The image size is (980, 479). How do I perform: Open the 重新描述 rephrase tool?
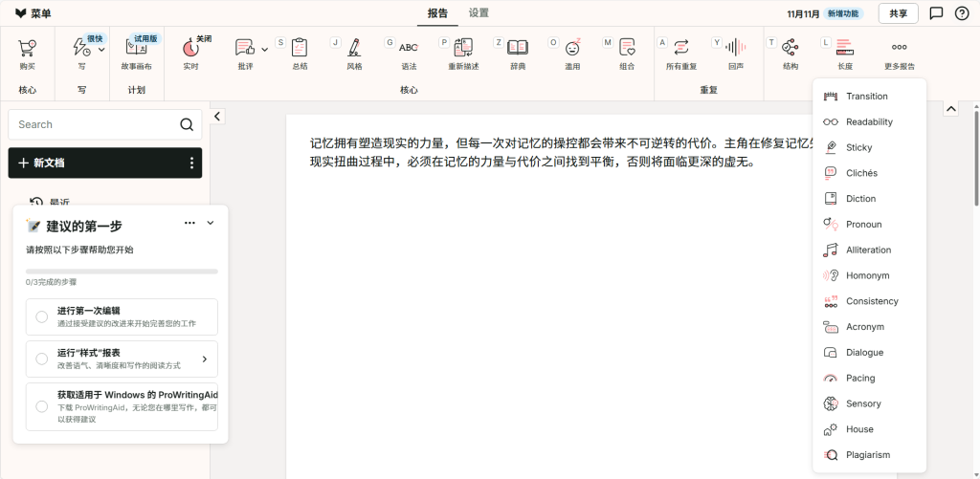point(463,48)
